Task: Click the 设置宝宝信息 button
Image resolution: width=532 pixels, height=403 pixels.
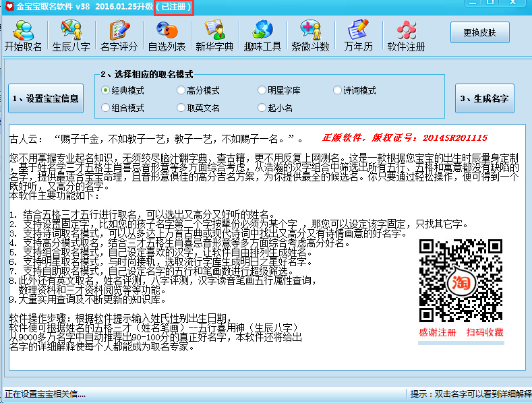Action: pyautogui.click(x=46, y=98)
